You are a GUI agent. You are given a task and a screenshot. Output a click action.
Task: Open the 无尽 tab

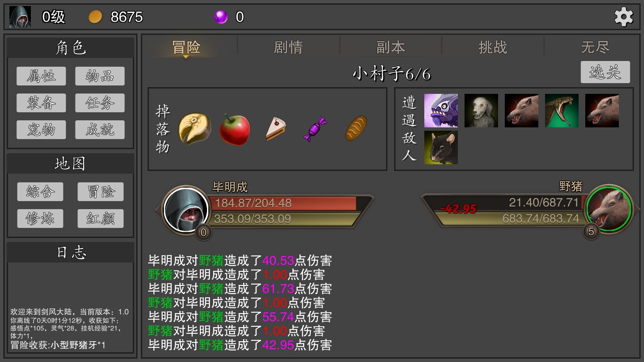click(595, 47)
